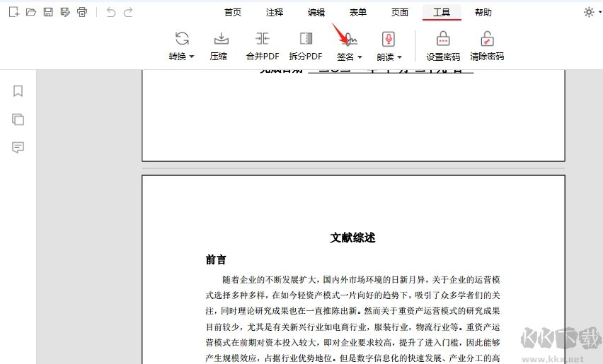
Task: Switch to the 页面 tab
Action: point(400,12)
